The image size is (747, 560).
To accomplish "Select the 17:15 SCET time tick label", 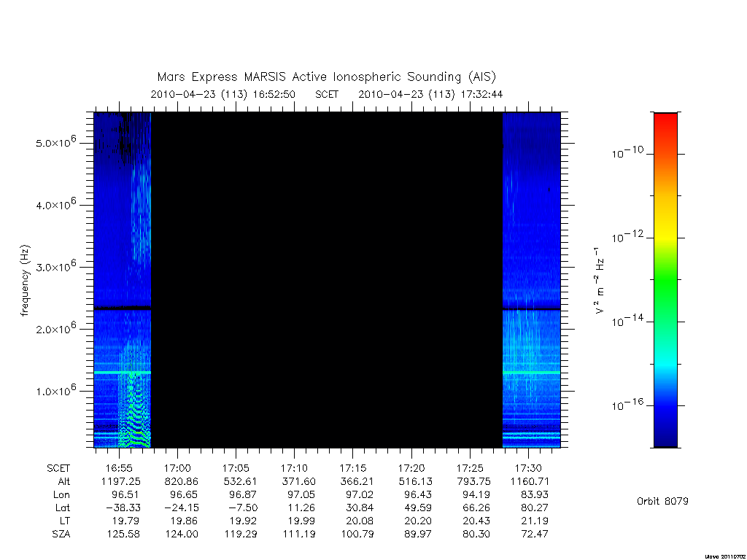I will [x=353, y=469].
